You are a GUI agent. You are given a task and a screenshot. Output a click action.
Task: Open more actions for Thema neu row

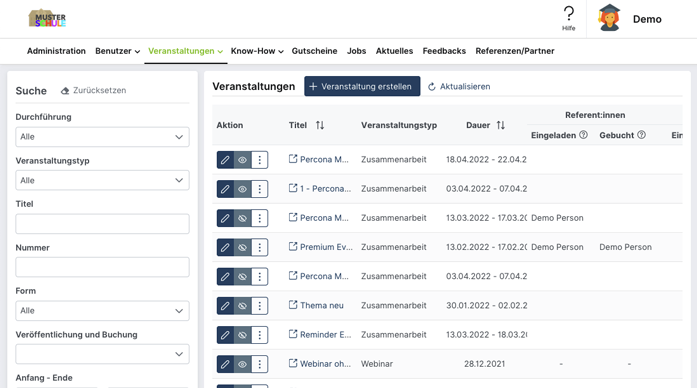[x=260, y=306]
